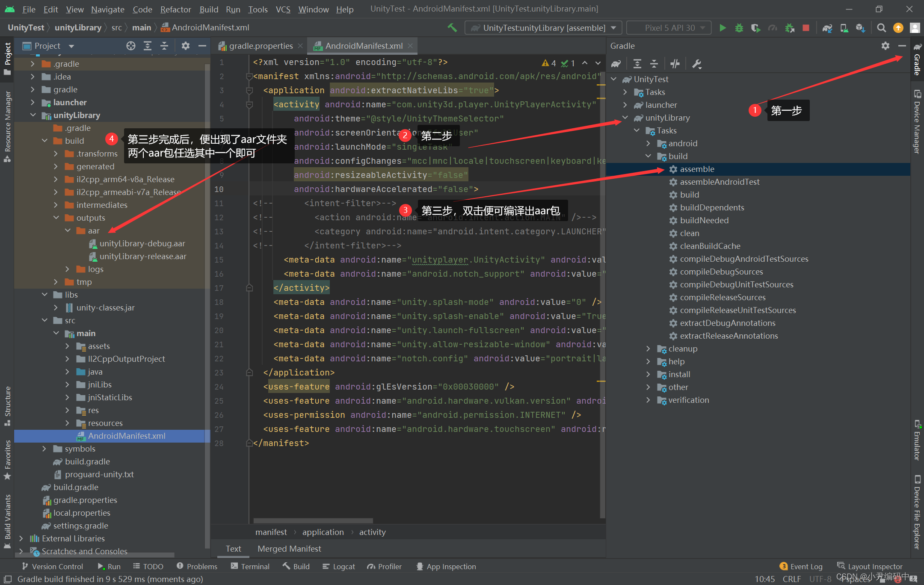Screen dimensions: 924x585
Task: Open Search Everywhere magnifier icon
Action: 881,28
